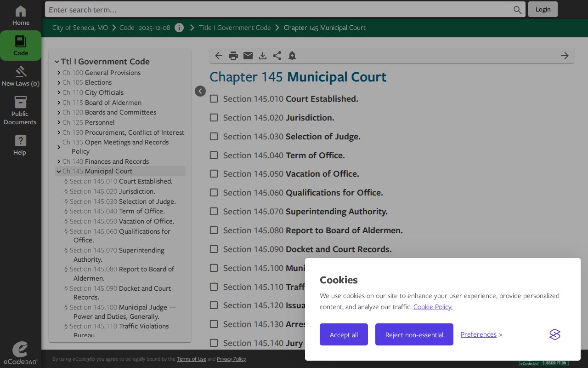Collapse the Ttl I Government Code tree
This screenshot has height=368, width=588.
pos(57,62)
